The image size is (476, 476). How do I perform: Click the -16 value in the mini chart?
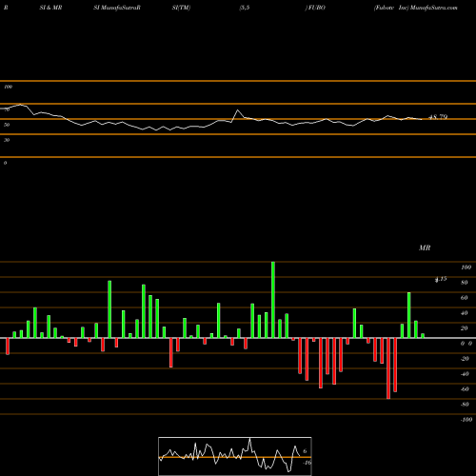click(x=307, y=463)
